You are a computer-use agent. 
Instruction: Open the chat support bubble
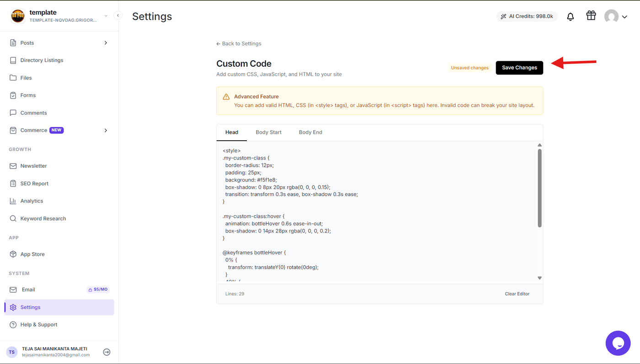click(x=618, y=343)
